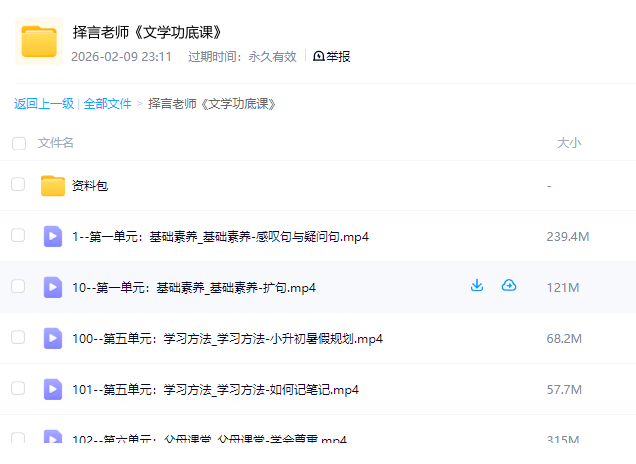Go to 全部文件 in the breadcrumb
The height and width of the screenshot is (464, 636).
(x=107, y=103)
